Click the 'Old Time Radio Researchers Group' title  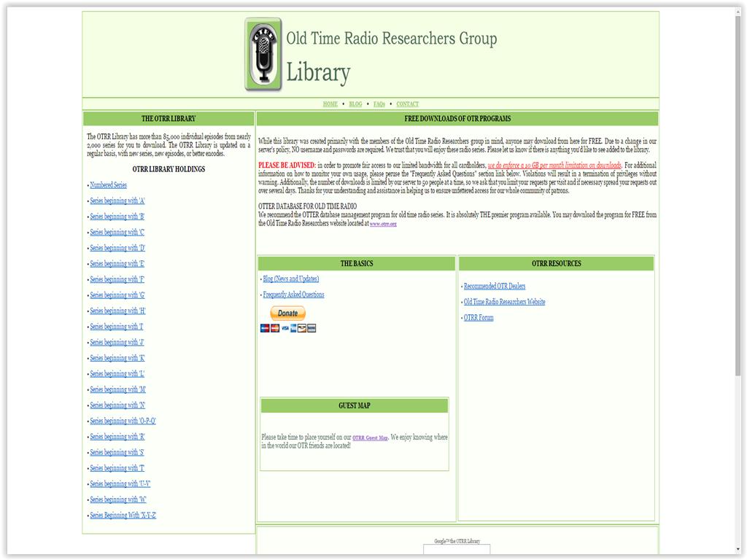(x=392, y=38)
